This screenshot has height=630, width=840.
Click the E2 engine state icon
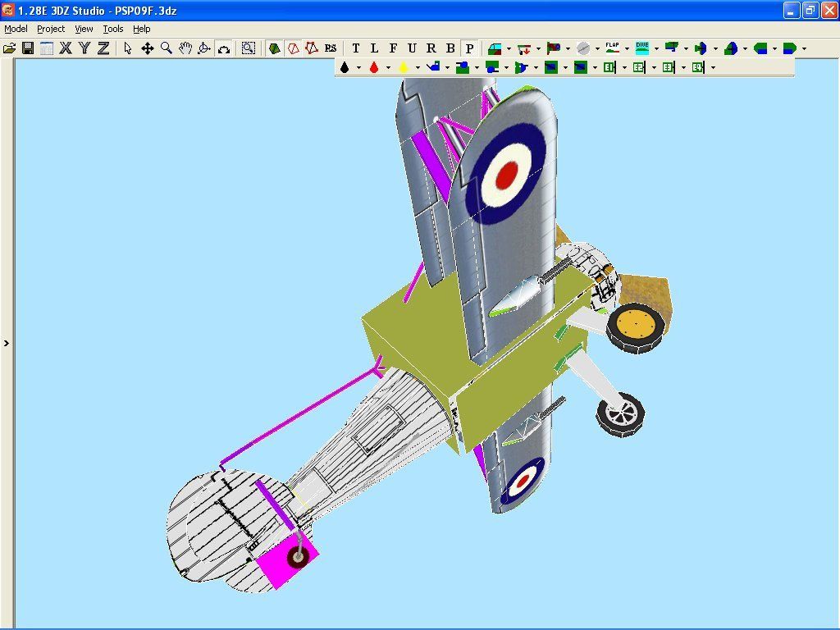(x=640, y=67)
